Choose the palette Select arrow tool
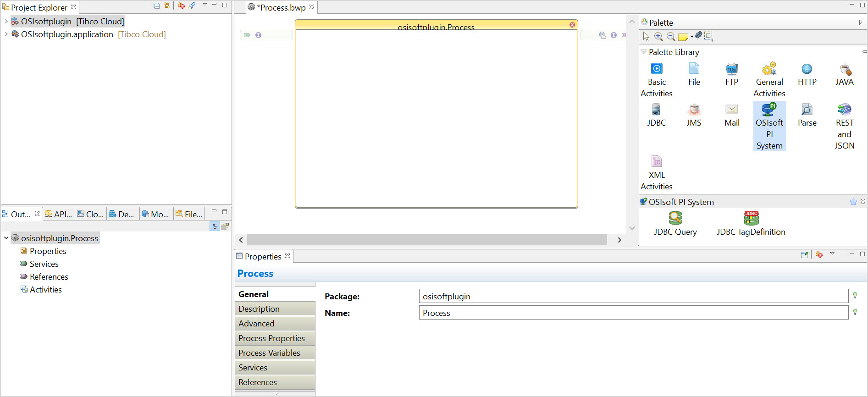The width and height of the screenshot is (868, 397). pos(646,36)
